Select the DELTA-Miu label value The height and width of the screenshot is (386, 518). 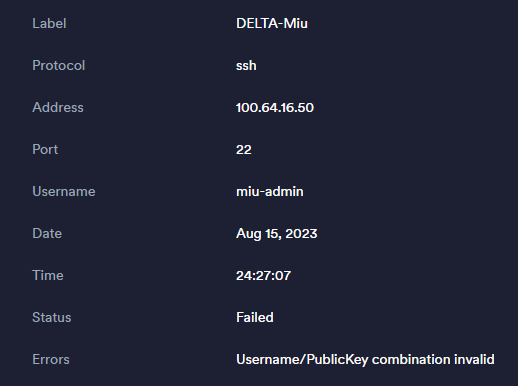click(x=272, y=24)
